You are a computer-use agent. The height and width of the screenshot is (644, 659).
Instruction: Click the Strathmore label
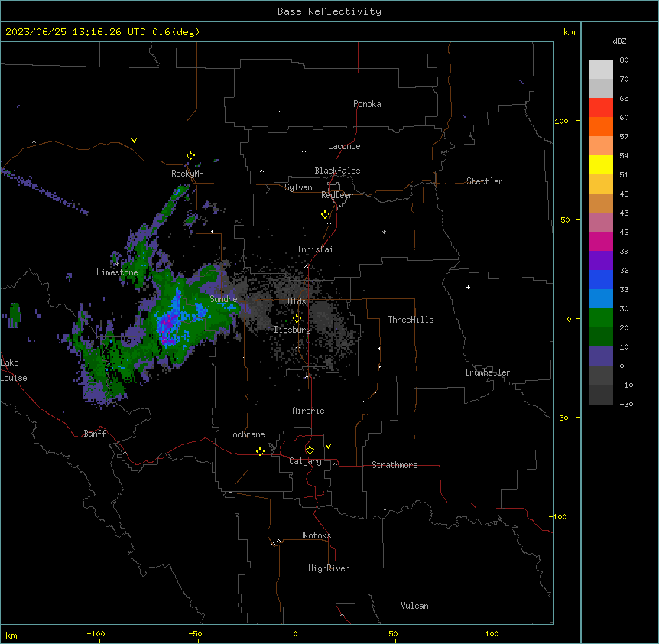(x=394, y=465)
